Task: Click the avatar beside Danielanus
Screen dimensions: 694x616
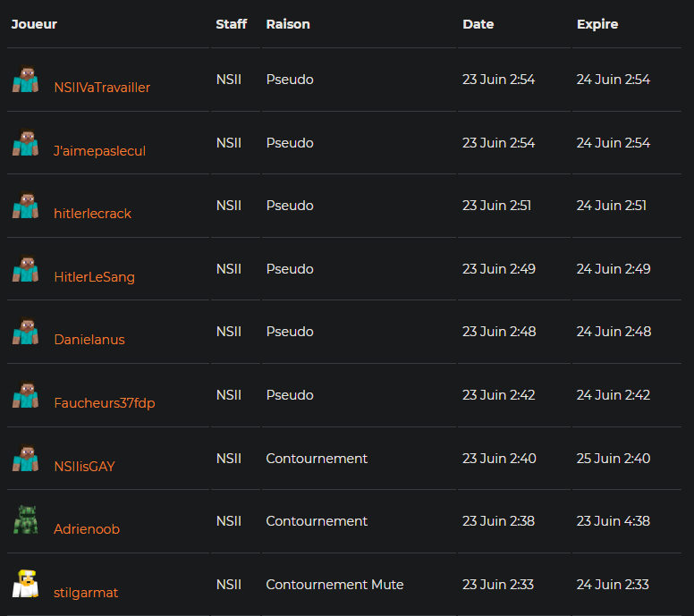Action: pyautogui.click(x=25, y=332)
